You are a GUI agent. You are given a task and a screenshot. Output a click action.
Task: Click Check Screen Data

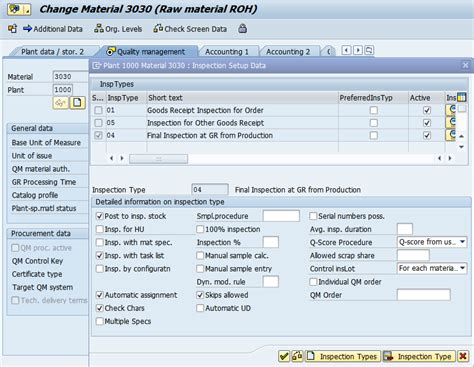(x=190, y=29)
